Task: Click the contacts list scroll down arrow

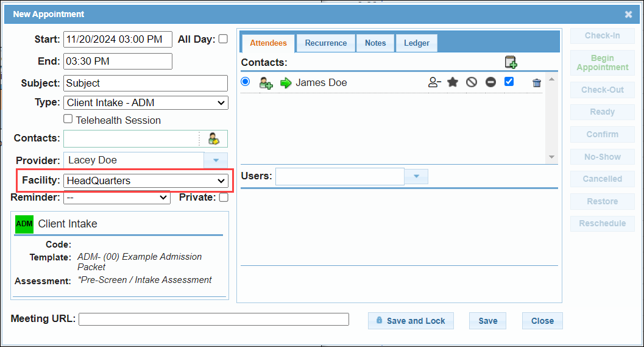Action: click(551, 157)
